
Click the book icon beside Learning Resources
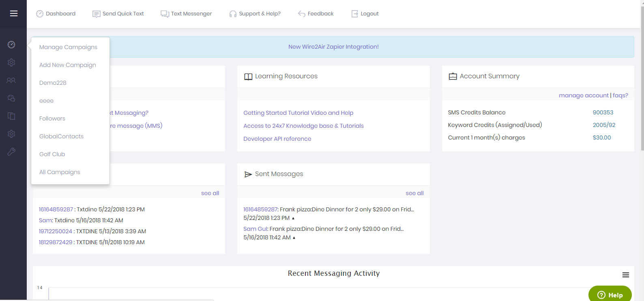tap(248, 77)
